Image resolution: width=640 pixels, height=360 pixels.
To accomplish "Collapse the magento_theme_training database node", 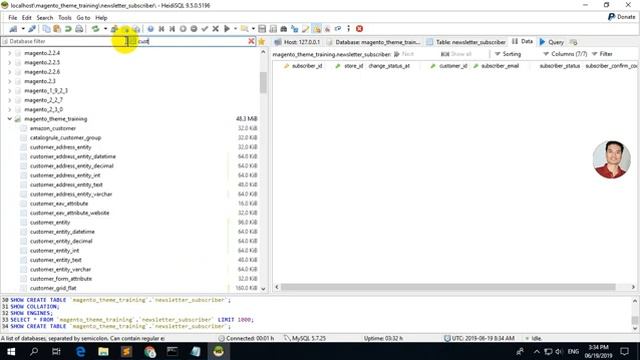I will point(10,119).
